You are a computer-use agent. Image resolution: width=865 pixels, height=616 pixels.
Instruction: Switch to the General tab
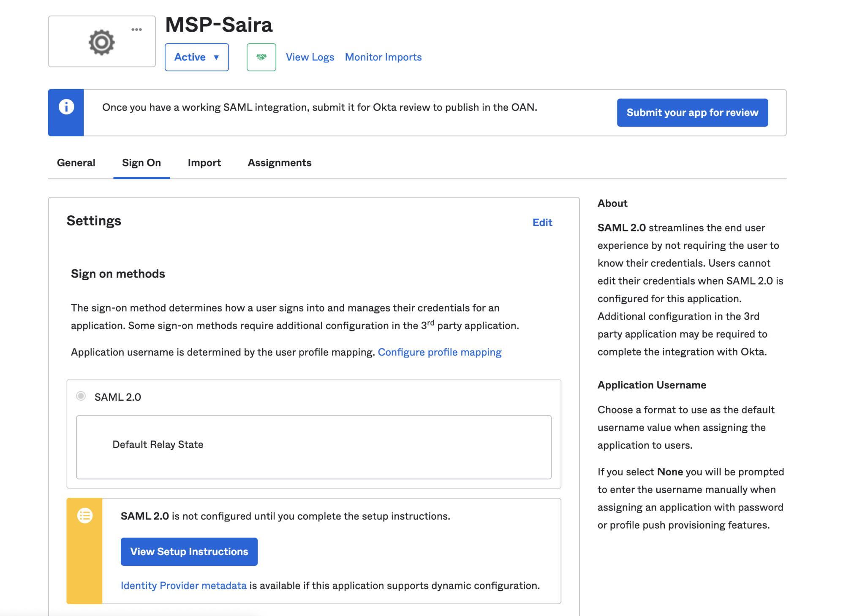coord(76,163)
